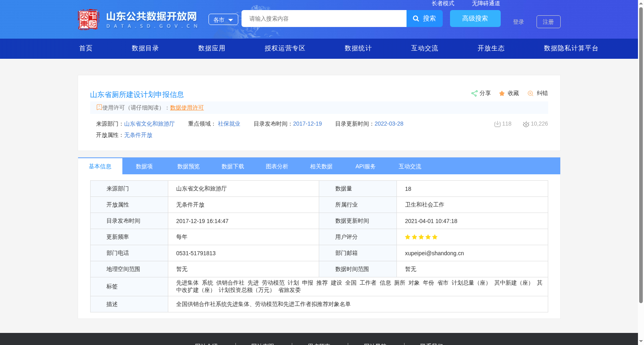Viewport: 644px width, 345px height.
Task: Click the 分享 share text
Action: point(485,93)
